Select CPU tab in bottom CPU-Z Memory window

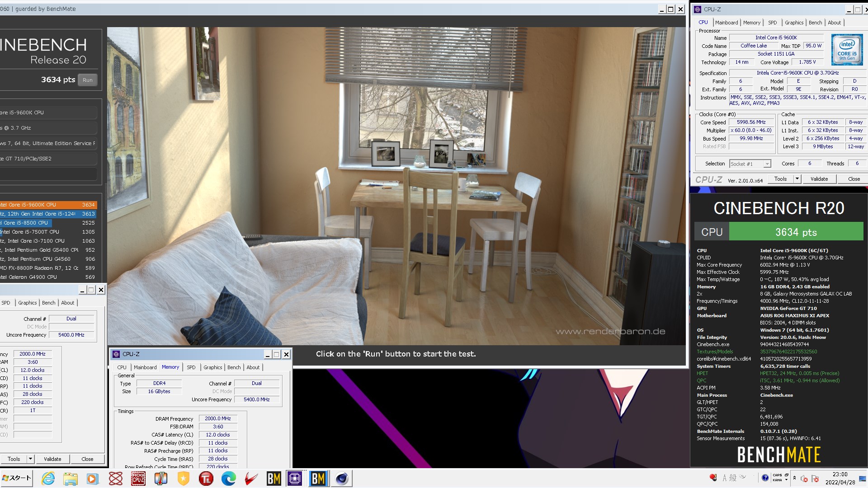[x=122, y=367]
